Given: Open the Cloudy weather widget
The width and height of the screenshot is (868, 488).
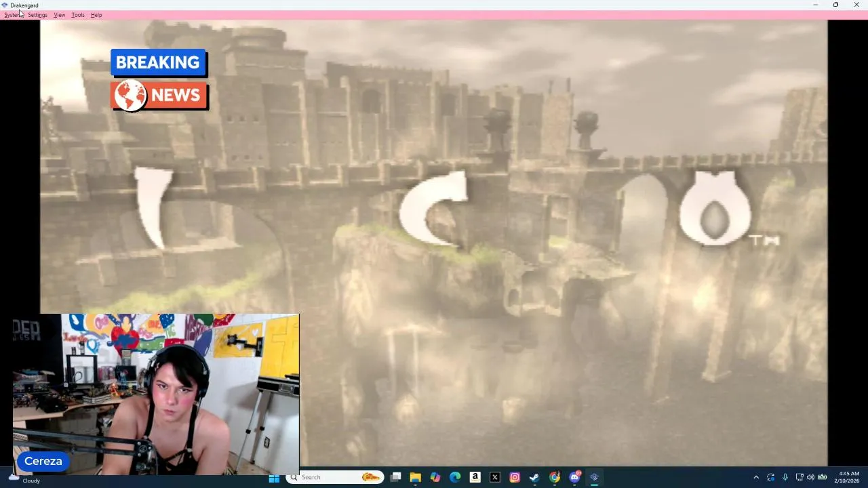Looking at the screenshot, I should coord(24,477).
